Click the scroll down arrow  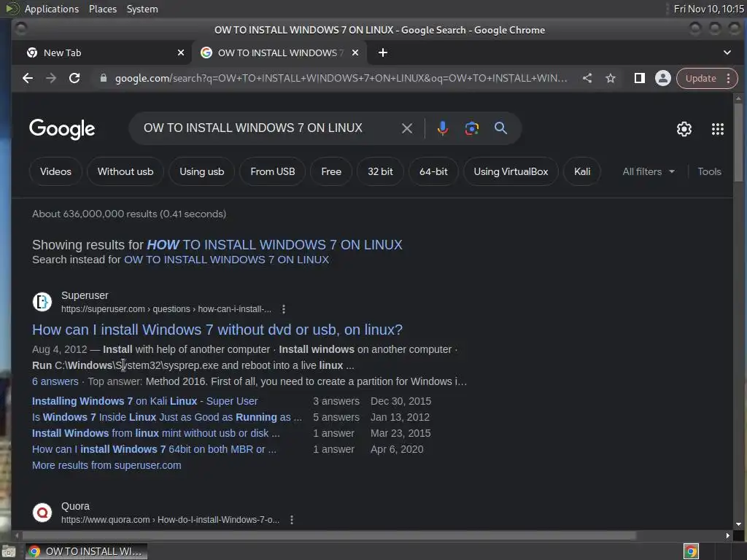(x=738, y=524)
